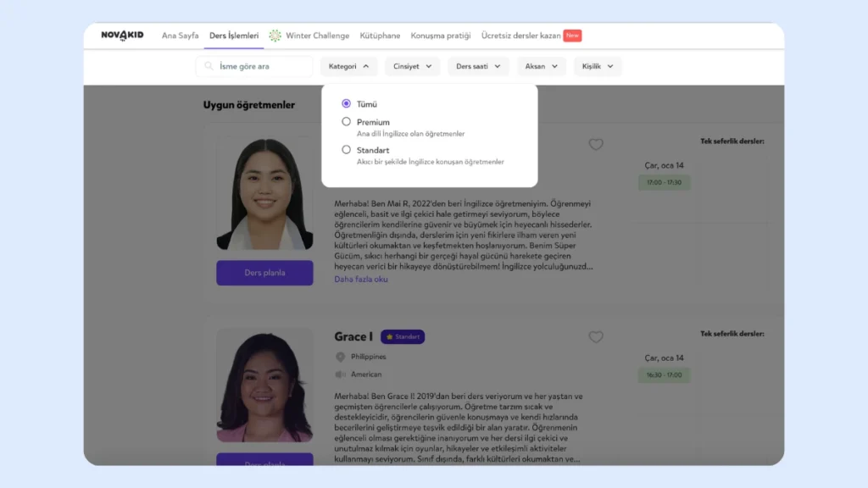Open the Cinsiyet filter dropdown
The image size is (868, 488).
click(x=413, y=66)
